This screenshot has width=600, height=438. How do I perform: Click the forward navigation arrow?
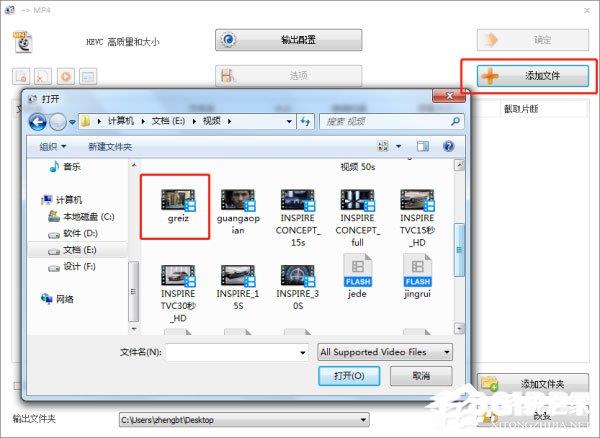(58, 122)
